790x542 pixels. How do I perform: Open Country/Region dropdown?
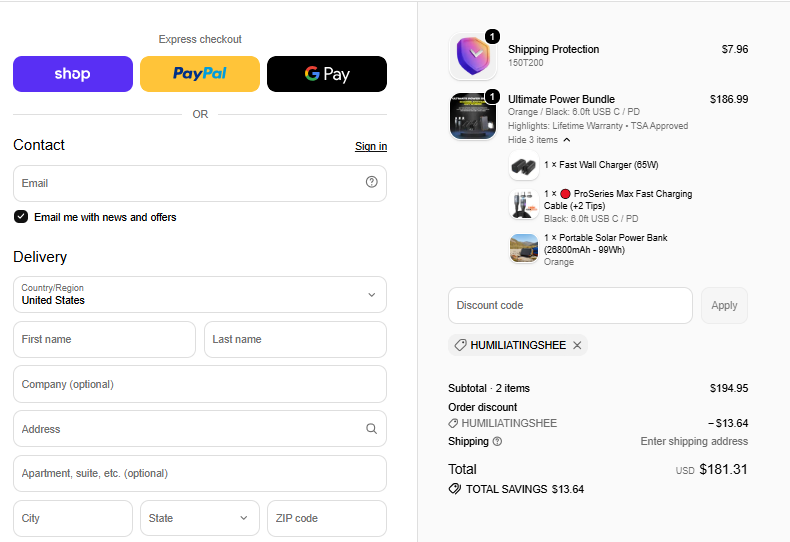pyautogui.click(x=200, y=295)
